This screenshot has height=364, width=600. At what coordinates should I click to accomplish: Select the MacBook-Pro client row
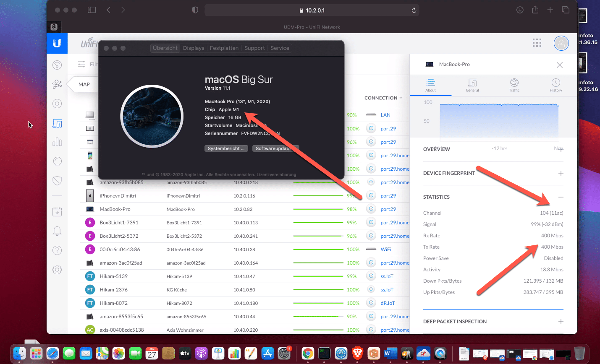pos(245,209)
